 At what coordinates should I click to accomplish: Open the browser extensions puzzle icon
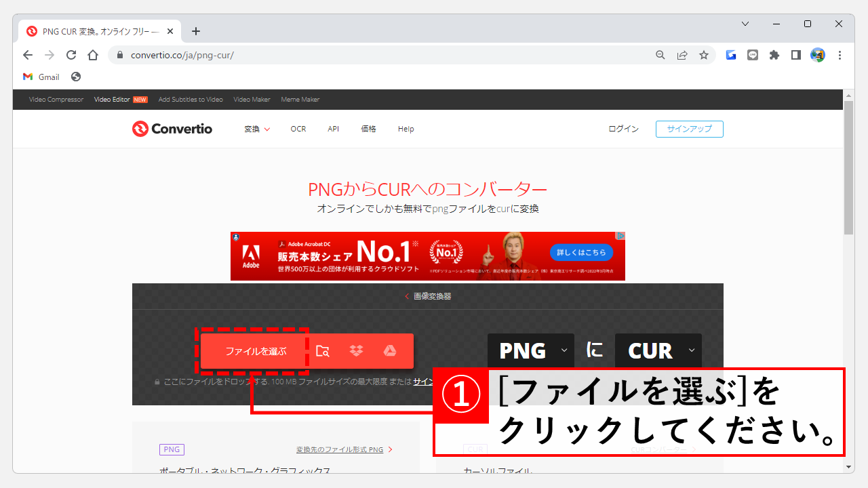coord(774,55)
